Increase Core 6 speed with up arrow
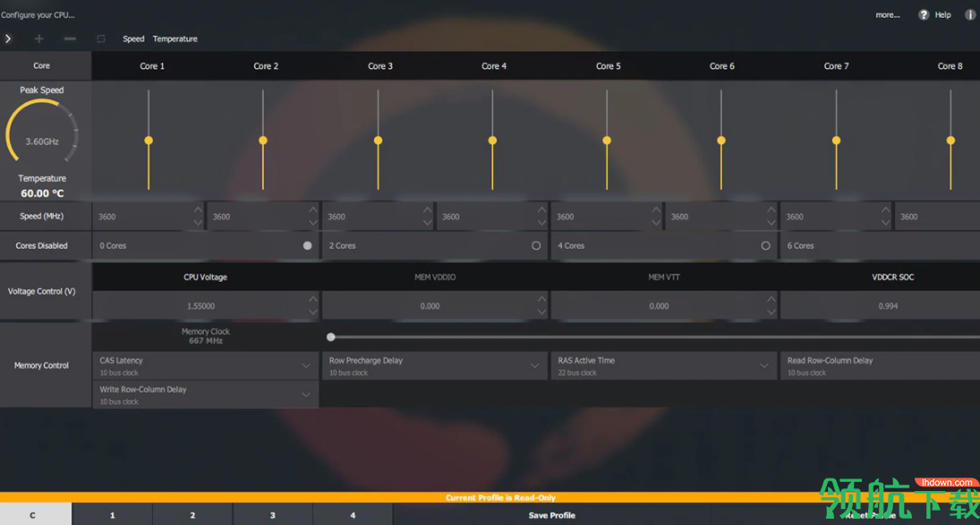 [x=771, y=210]
